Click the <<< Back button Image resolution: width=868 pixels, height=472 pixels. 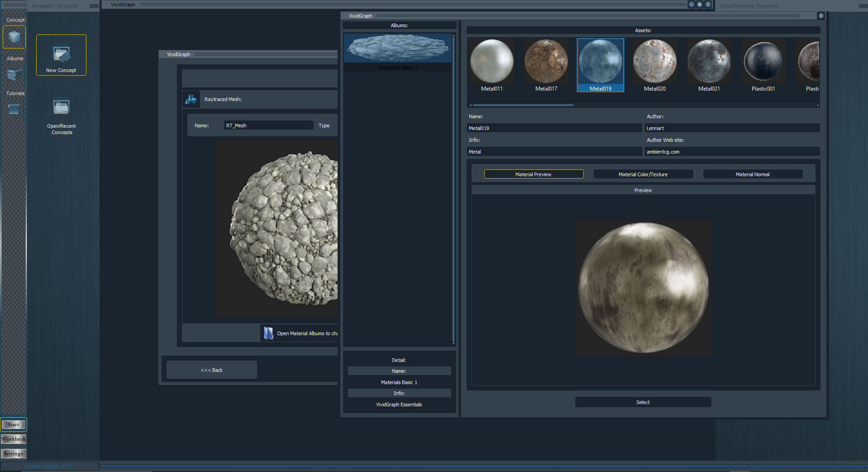(211, 370)
